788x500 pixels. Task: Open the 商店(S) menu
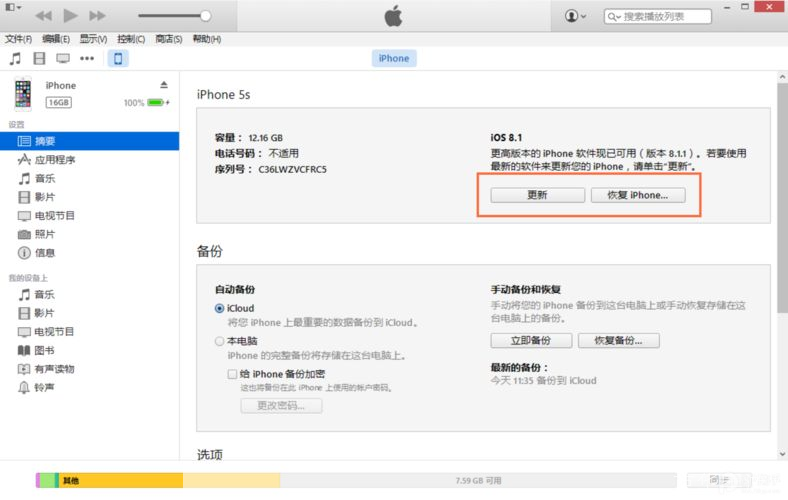tap(168, 39)
